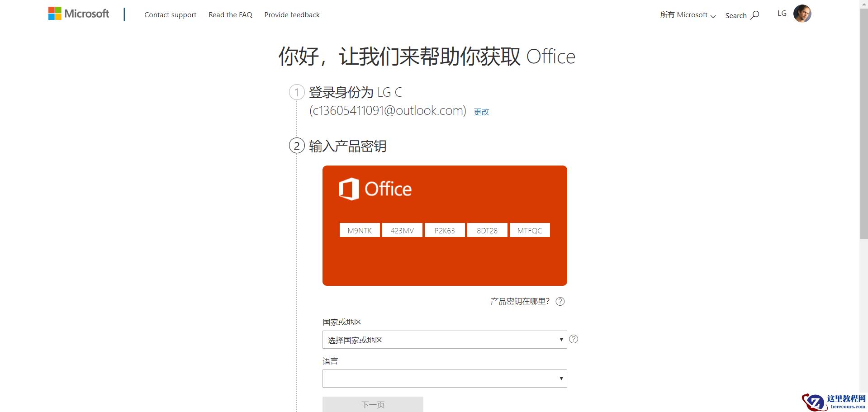Click the MTFQC product key segment
Screen dimensions: 868x412
coord(529,230)
